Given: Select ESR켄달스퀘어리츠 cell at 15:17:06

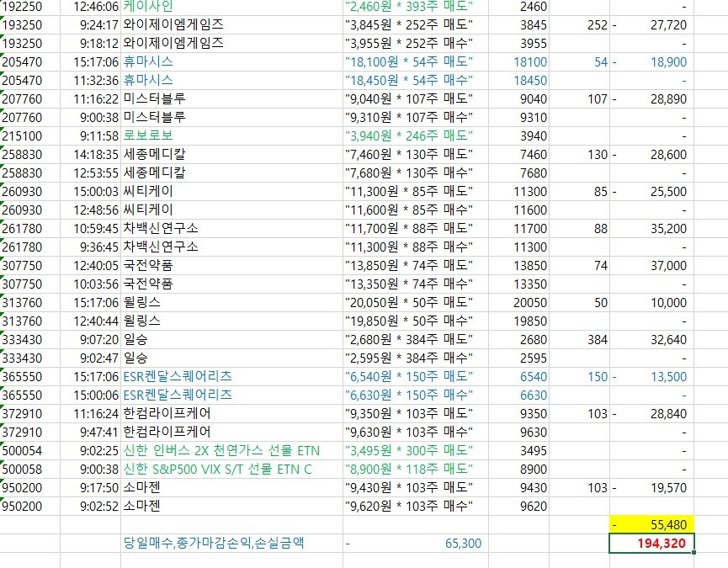Looking at the screenshot, I should [x=231, y=377].
